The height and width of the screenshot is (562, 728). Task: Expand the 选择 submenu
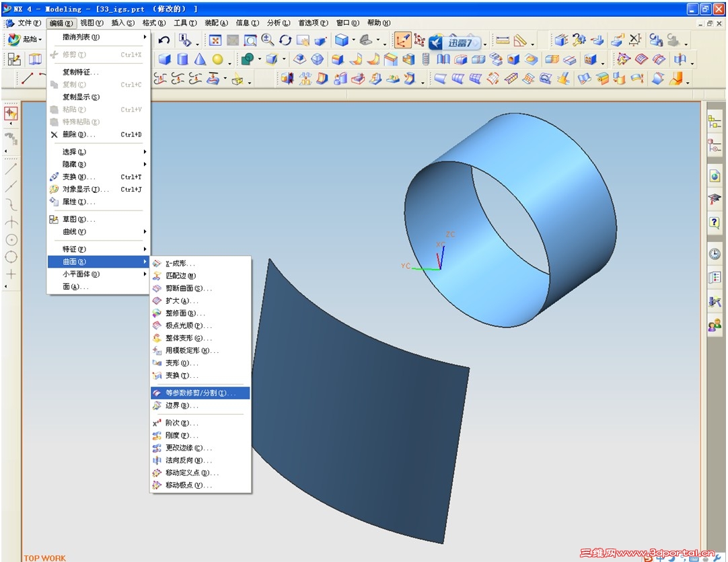coord(98,152)
